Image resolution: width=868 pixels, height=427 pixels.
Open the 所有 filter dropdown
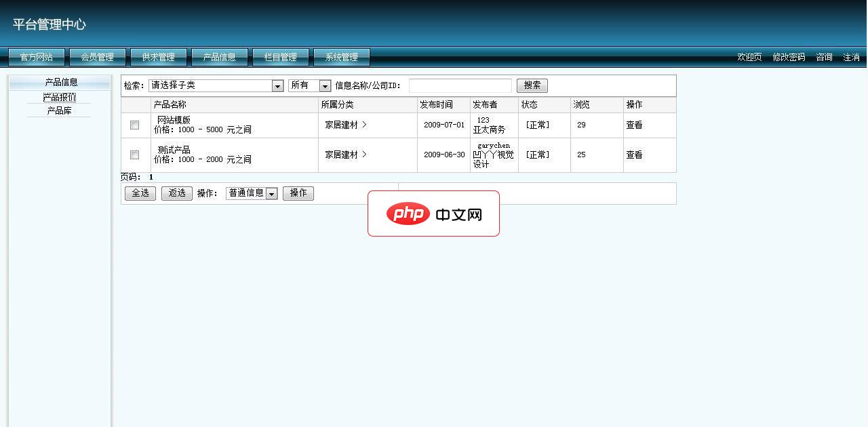coord(310,85)
